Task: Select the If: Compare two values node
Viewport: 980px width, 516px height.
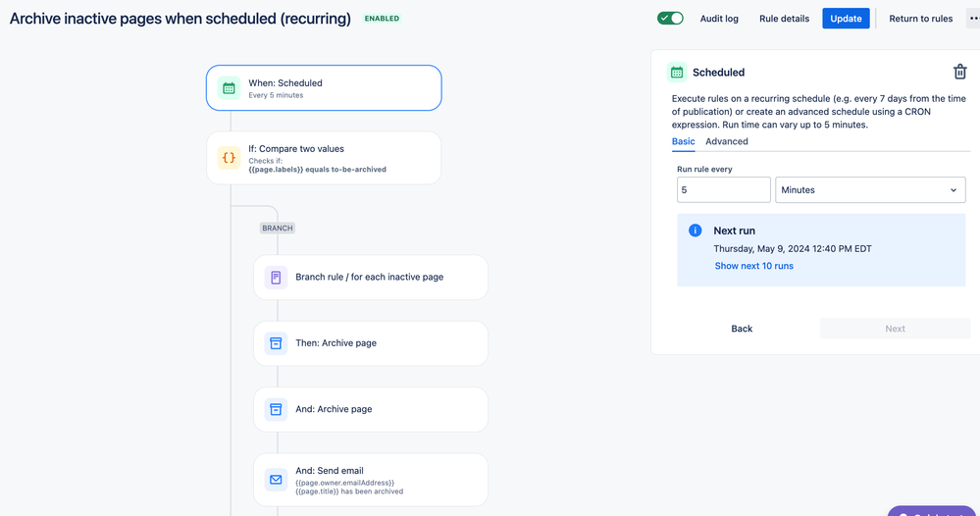Action: point(324,158)
